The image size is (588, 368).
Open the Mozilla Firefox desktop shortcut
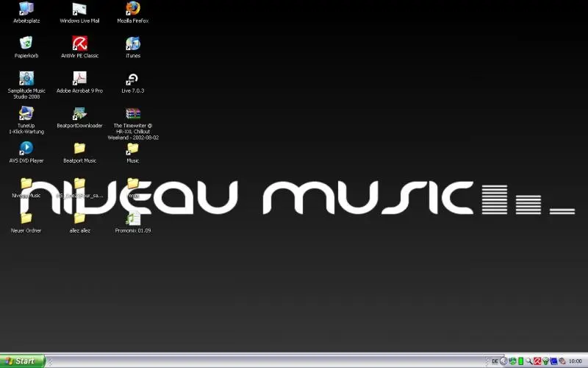pyautogui.click(x=133, y=9)
